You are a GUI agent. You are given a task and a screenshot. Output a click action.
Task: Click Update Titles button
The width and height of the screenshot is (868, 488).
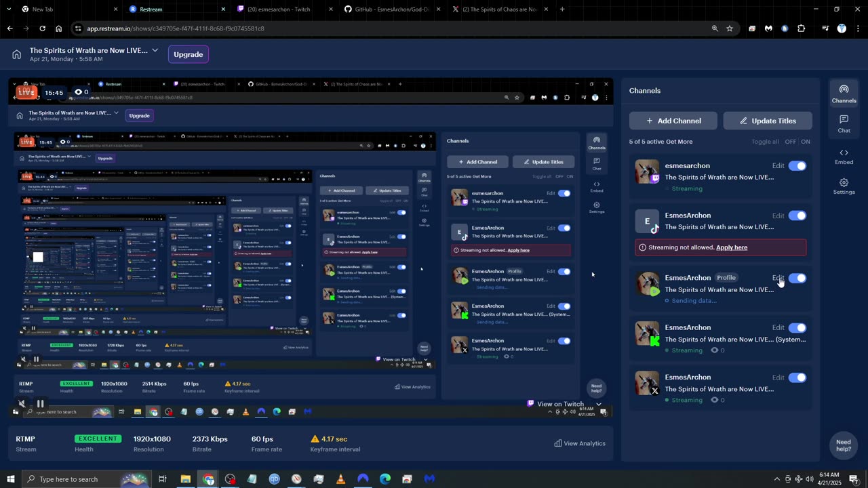[768, 121]
